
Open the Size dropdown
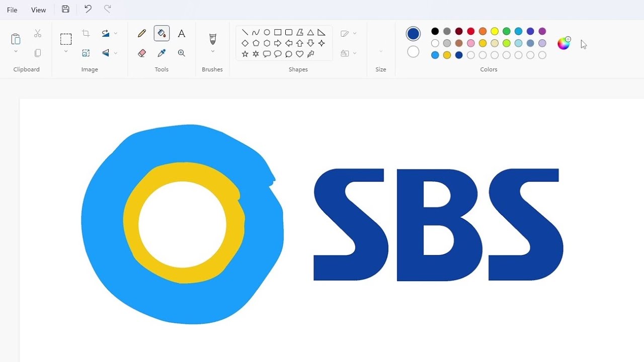[x=381, y=51]
